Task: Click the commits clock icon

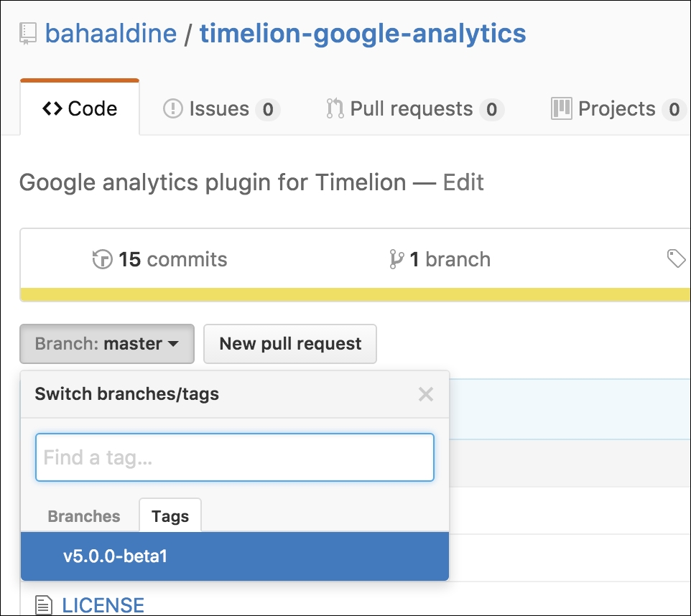Action: point(102,259)
